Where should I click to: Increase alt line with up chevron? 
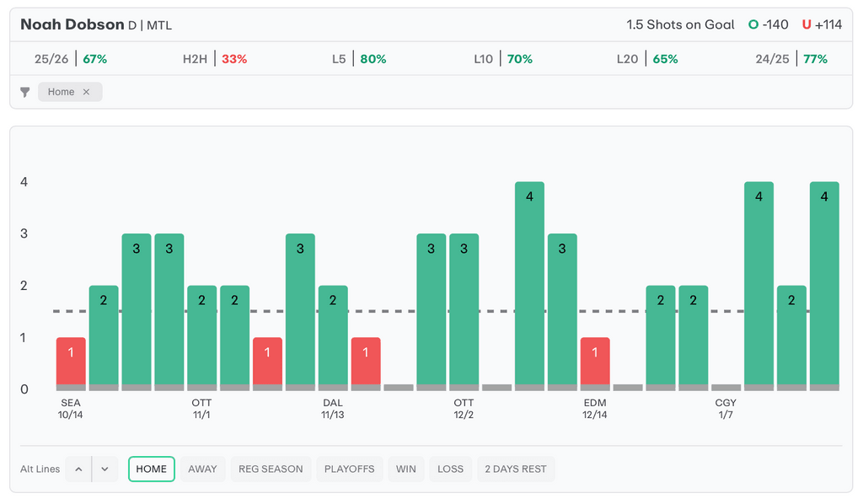point(78,469)
